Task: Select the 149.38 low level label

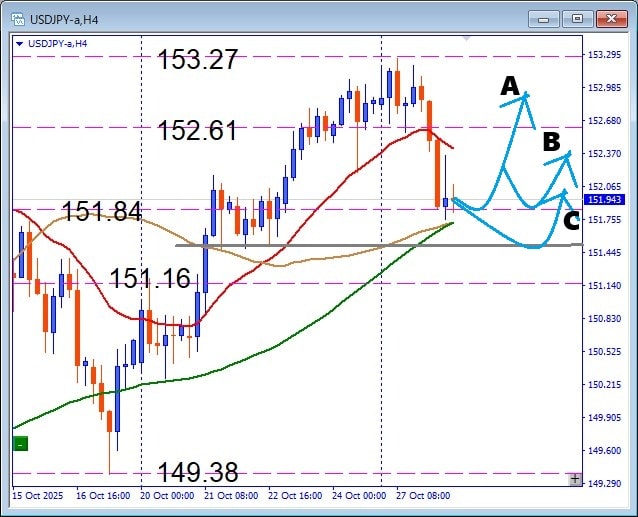Action: (x=197, y=472)
